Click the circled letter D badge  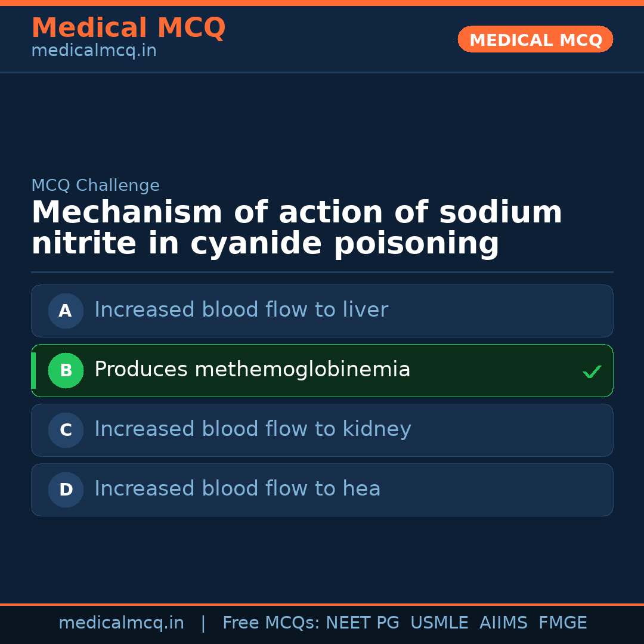[66, 490]
